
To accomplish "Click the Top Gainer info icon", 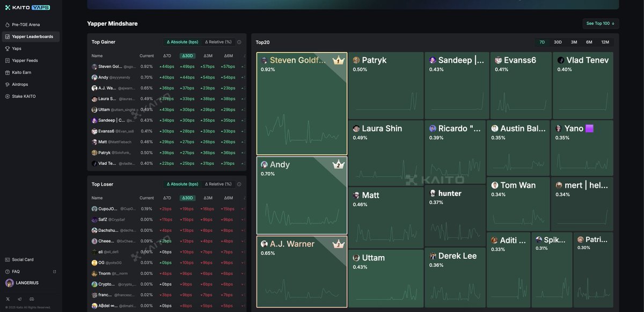I will click(239, 42).
